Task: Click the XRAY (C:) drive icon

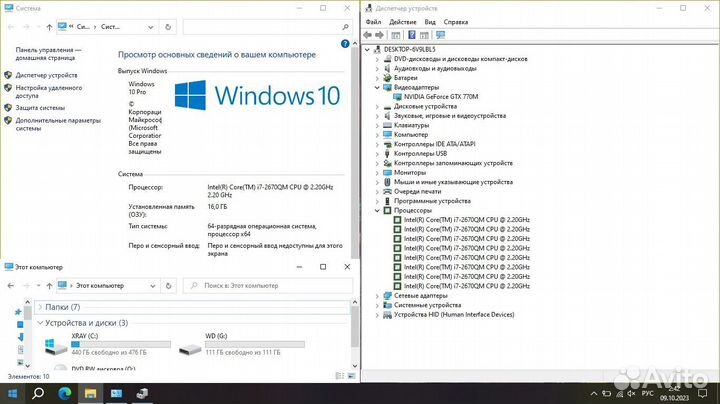Action: [56, 347]
